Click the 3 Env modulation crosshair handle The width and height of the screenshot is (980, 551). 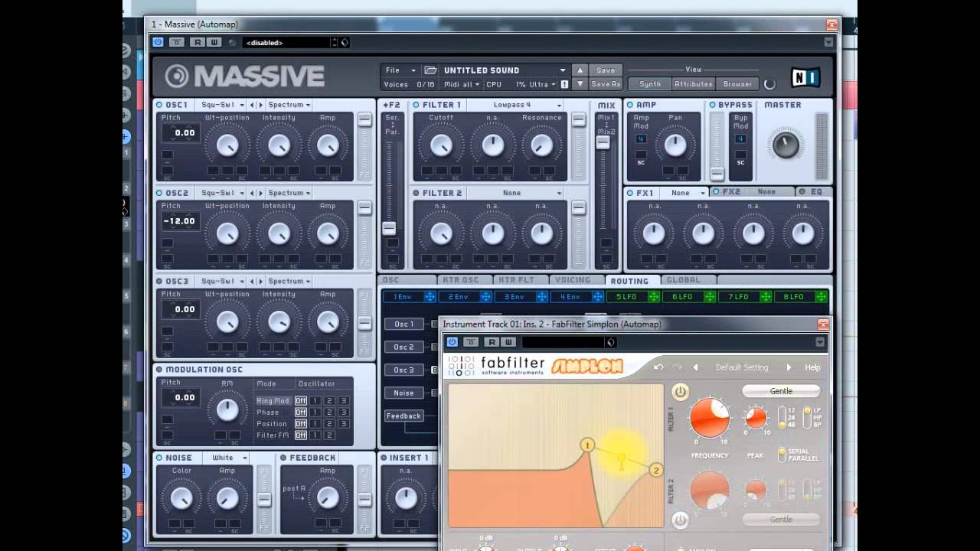coord(541,297)
